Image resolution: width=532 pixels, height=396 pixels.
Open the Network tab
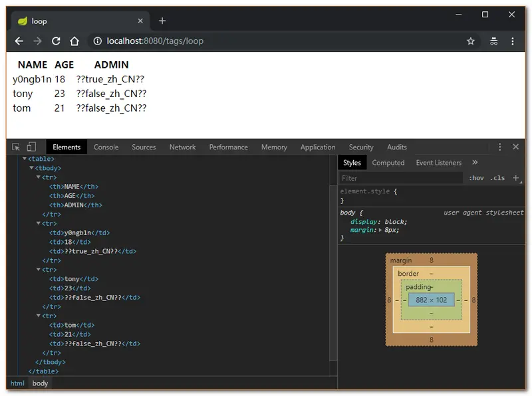[182, 147]
